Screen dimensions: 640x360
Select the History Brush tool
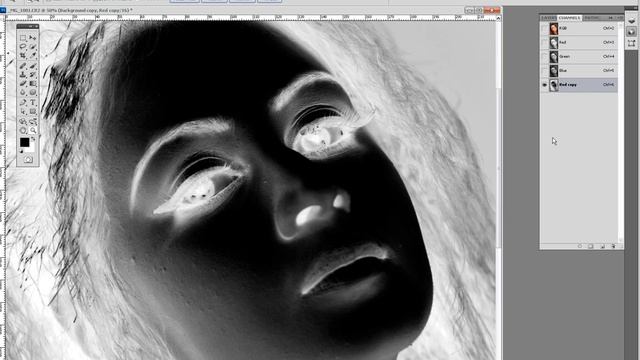[x=33, y=75]
